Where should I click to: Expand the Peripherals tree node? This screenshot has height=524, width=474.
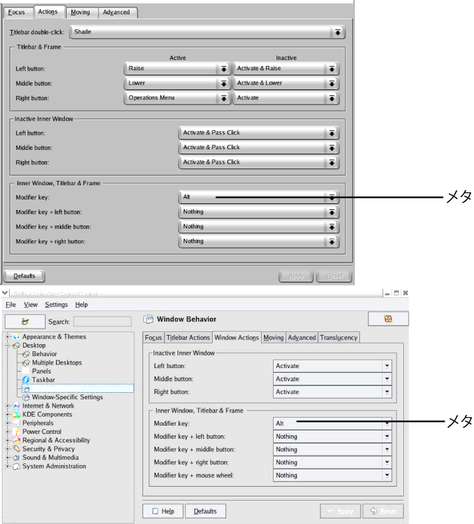coord(7,423)
